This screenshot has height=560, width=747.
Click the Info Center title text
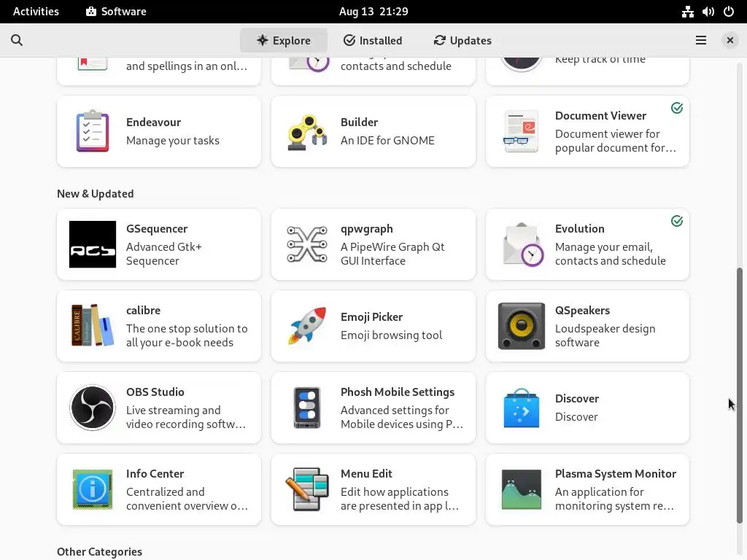(155, 474)
